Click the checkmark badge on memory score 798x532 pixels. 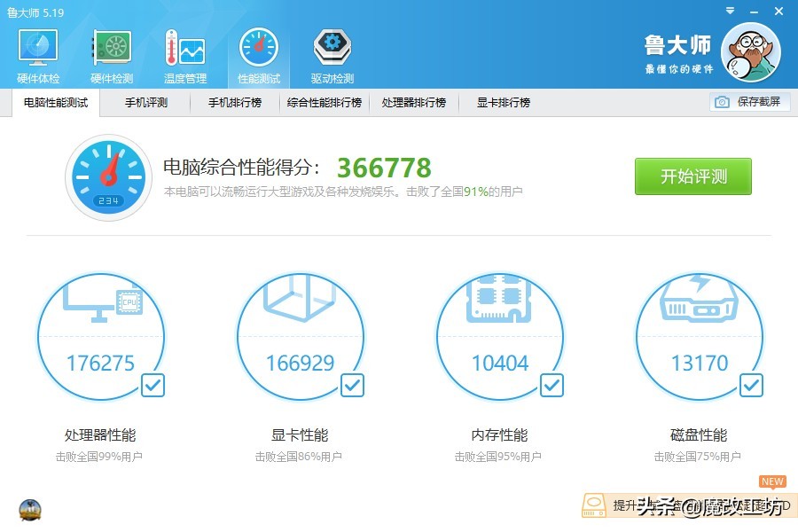(552, 385)
